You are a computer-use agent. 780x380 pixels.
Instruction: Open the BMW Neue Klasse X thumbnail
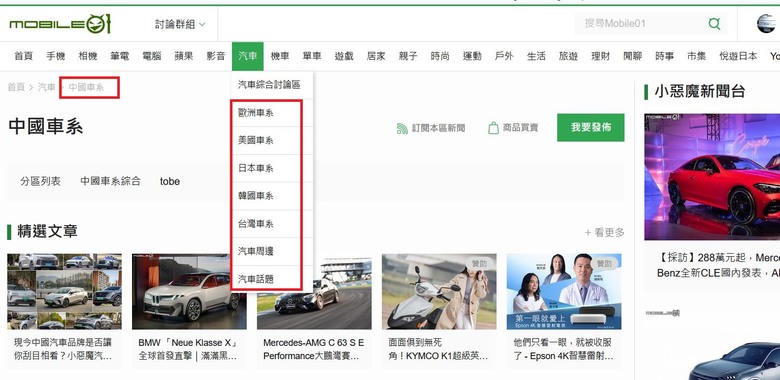pos(189,291)
